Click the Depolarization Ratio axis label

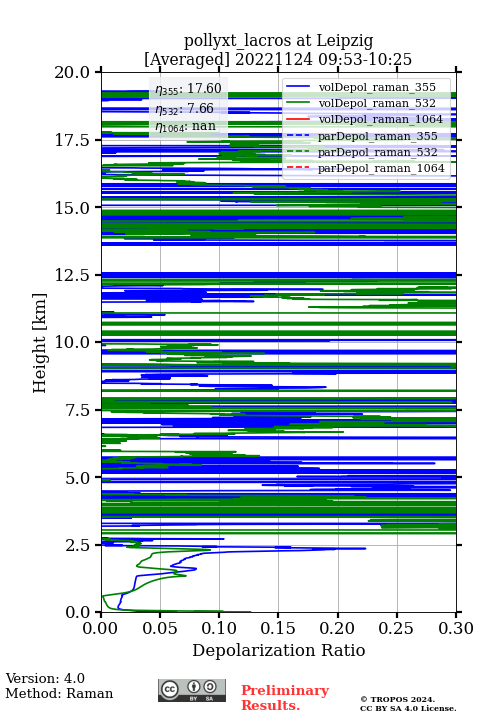(279, 650)
